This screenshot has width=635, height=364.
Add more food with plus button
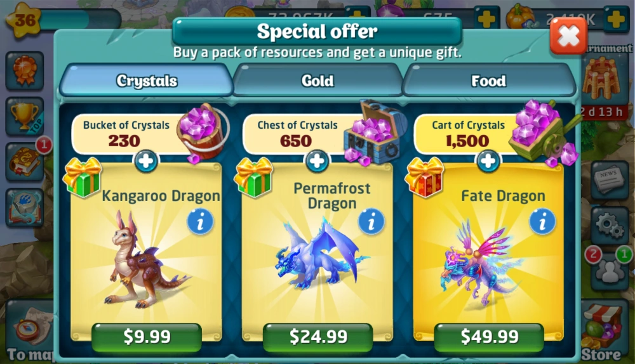tap(615, 18)
